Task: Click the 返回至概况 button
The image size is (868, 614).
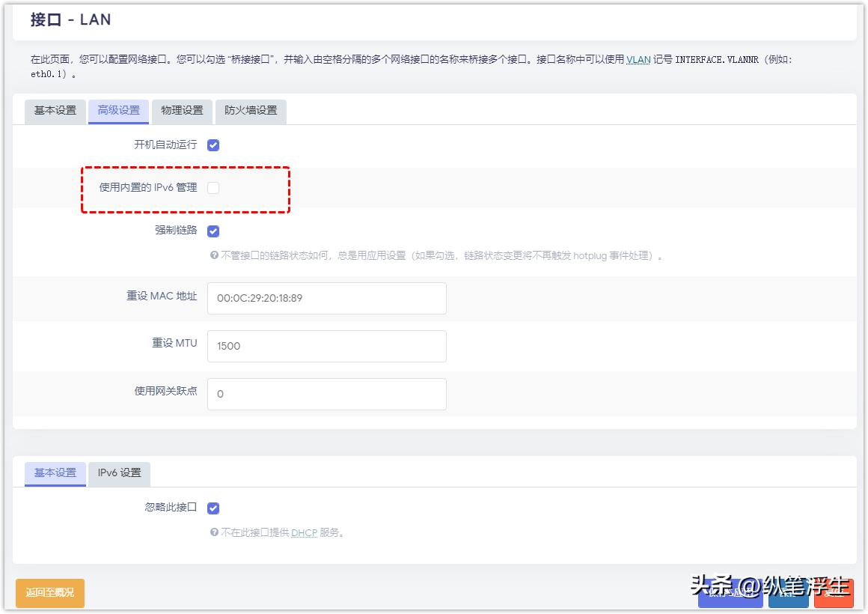Action: (x=49, y=592)
